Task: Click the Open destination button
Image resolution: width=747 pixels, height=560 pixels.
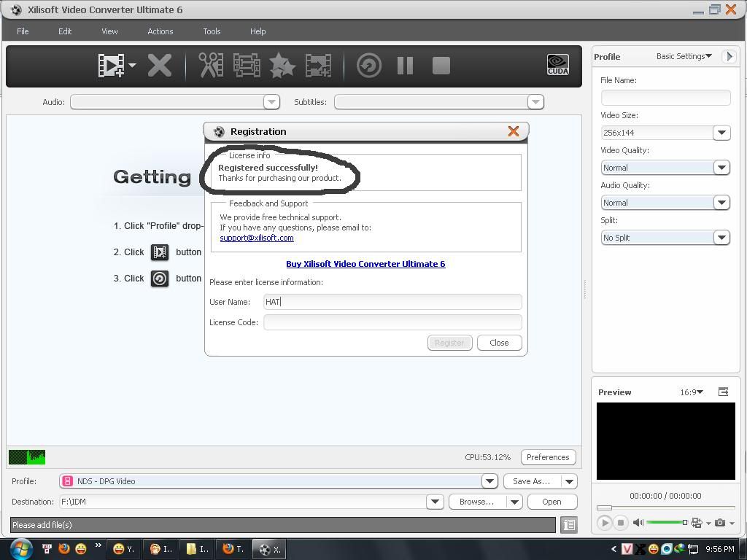Action: point(551,502)
